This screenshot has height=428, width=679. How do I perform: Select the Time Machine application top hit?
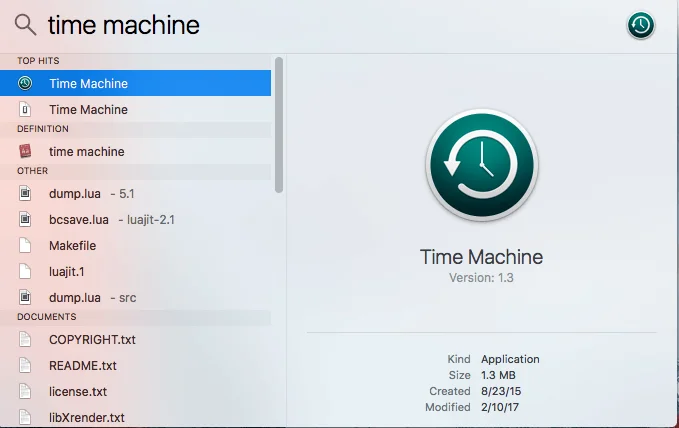coord(88,84)
